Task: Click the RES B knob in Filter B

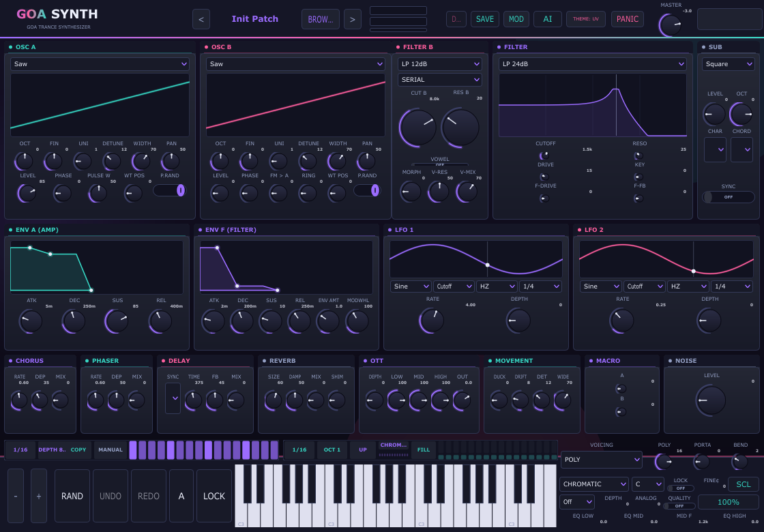Action: pyautogui.click(x=460, y=128)
